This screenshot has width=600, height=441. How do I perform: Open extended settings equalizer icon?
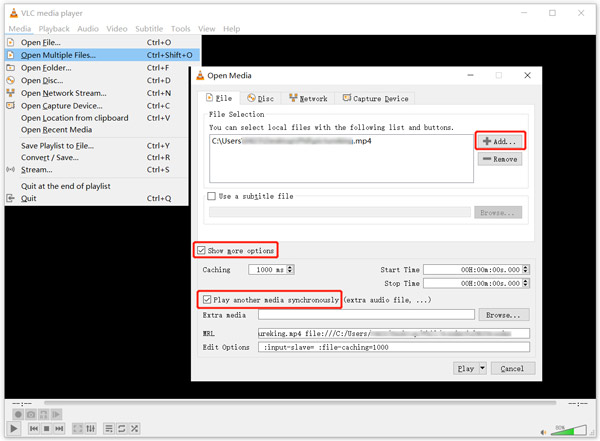[90, 428]
